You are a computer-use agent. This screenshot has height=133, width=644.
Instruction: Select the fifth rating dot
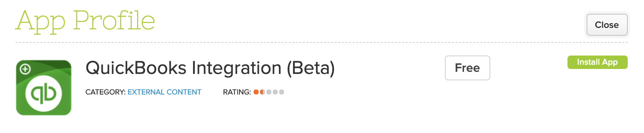(x=282, y=92)
